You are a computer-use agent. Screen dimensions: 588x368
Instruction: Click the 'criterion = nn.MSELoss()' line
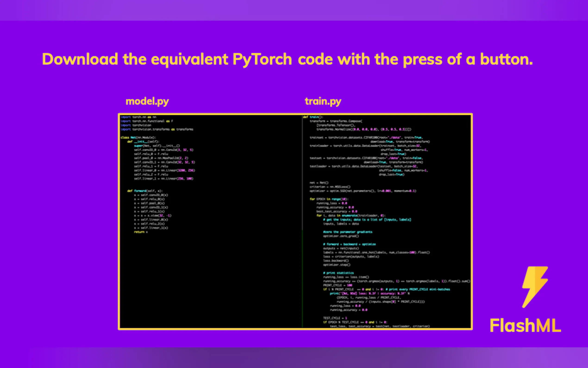point(330,187)
